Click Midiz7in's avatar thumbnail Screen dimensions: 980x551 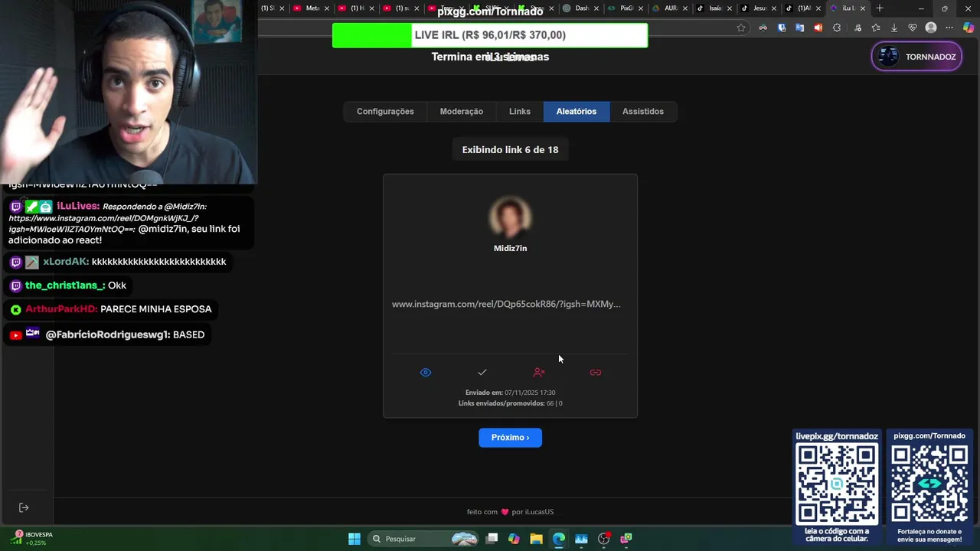tap(510, 217)
